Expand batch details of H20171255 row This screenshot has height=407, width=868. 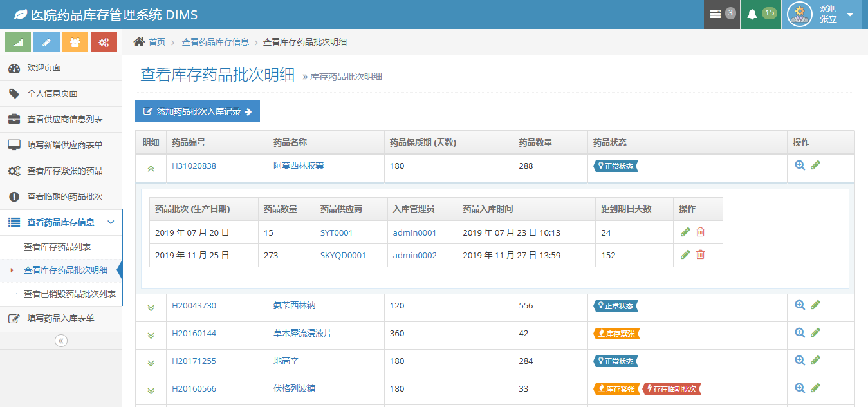pyautogui.click(x=151, y=363)
